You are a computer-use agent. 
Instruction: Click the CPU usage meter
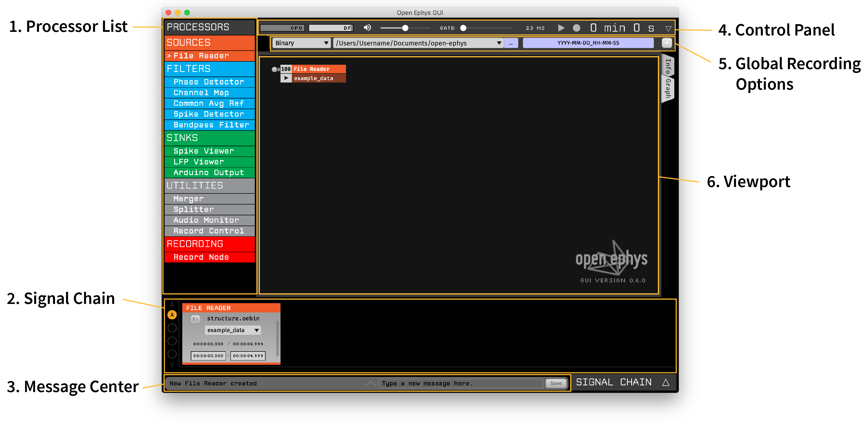282,28
